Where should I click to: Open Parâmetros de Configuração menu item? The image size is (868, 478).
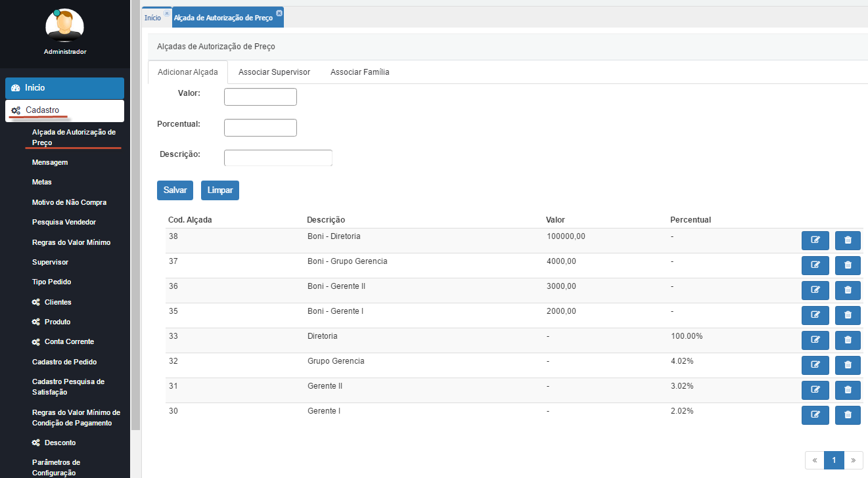click(x=56, y=467)
